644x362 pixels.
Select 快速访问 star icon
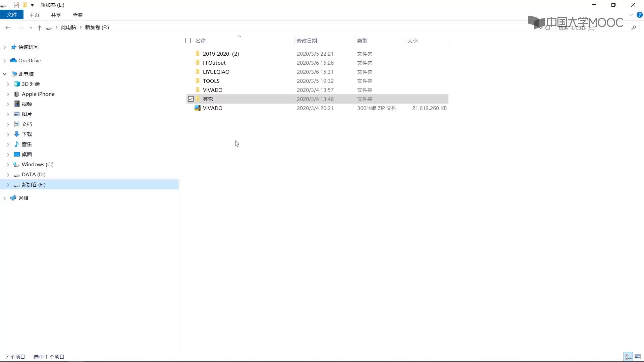point(13,47)
